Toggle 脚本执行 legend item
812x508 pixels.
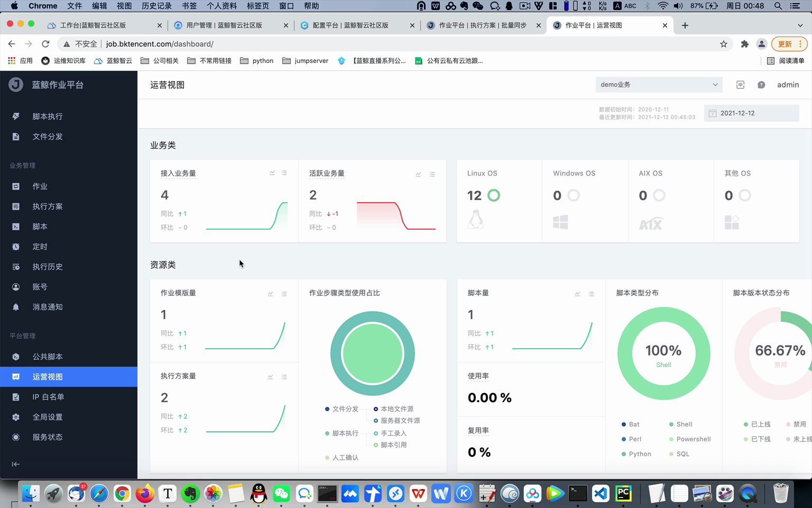click(x=342, y=433)
